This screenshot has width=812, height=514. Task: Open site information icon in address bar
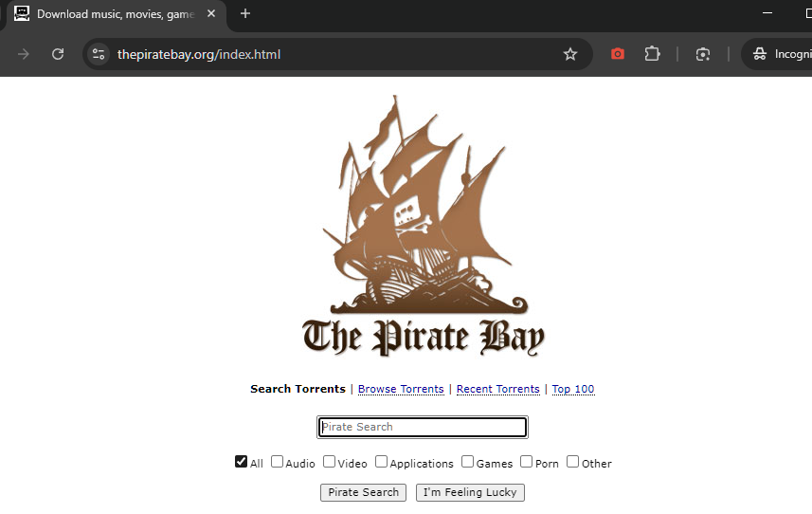(x=99, y=54)
